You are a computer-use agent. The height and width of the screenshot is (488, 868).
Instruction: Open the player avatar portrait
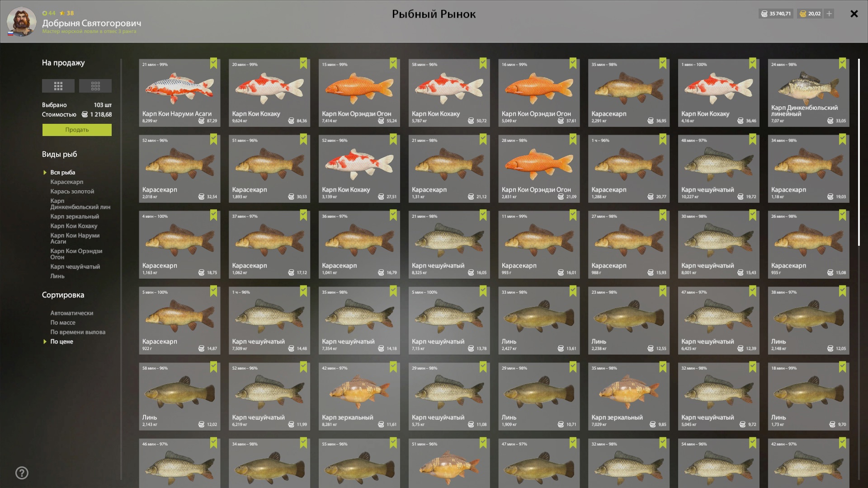(x=21, y=22)
